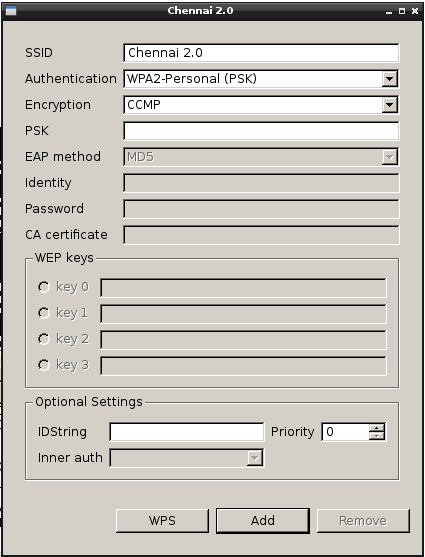The image size is (425, 557).
Task: Click into the SSID text field
Action: click(261, 53)
